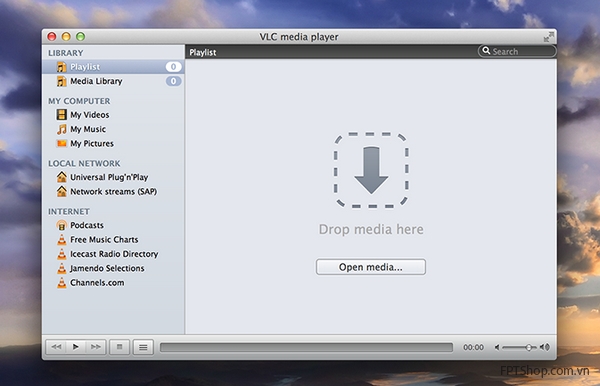This screenshot has width=600, height=386.
Task: Open Icecast Radio Directory
Action: coord(114,254)
